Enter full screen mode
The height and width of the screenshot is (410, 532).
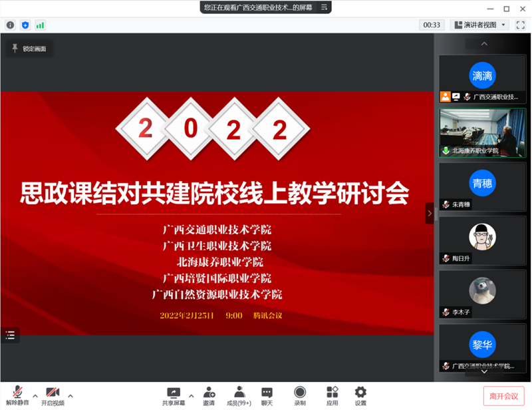[521, 25]
